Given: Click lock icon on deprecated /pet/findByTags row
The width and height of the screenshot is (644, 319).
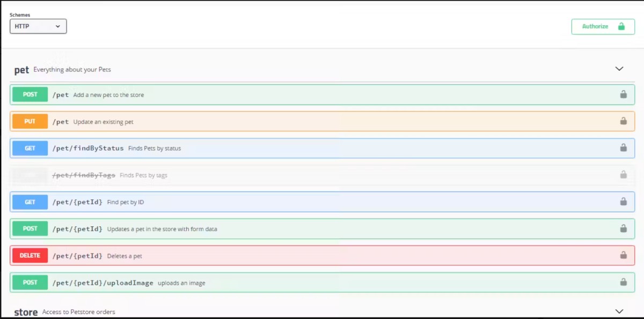Looking at the screenshot, I should tap(623, 174).
